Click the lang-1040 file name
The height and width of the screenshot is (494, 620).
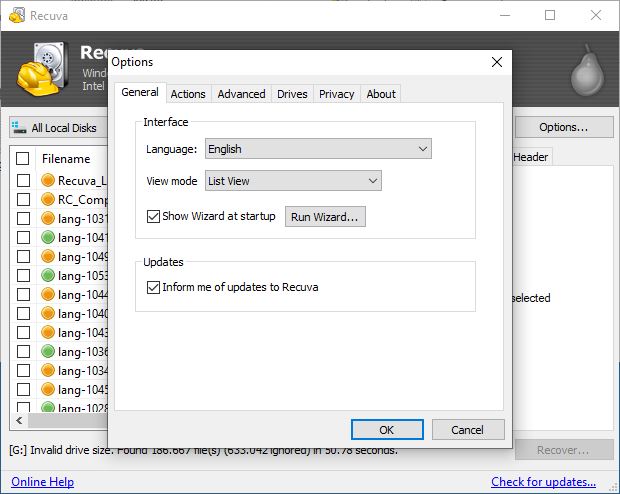pos(83,314)
